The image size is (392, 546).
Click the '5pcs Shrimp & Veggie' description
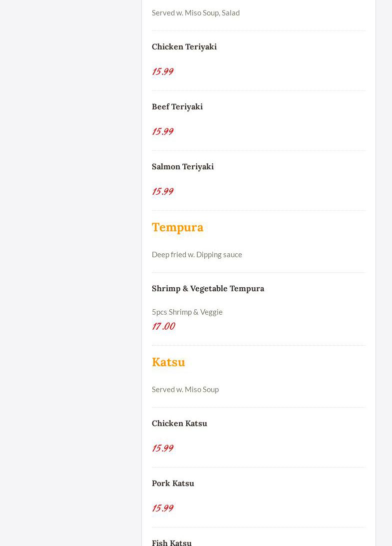[x=187, y=312]
